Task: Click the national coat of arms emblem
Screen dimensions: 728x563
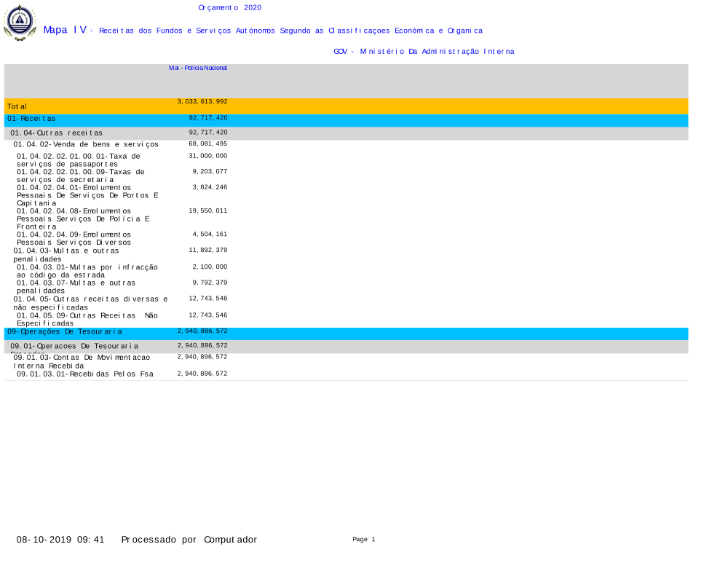Action: tap(20, 23)
